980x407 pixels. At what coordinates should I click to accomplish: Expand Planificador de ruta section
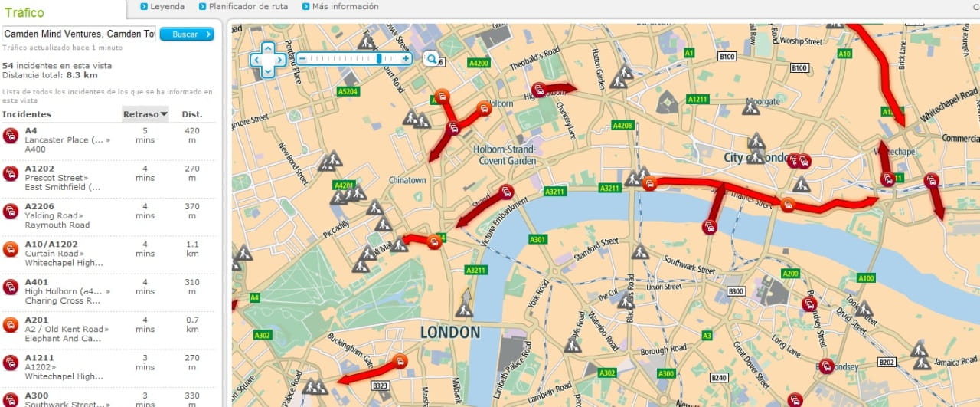coord(243,6)
